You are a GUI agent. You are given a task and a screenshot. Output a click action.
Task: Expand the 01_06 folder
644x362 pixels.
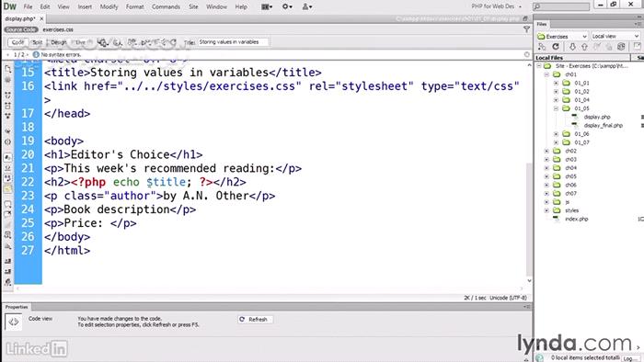pyautogui.click(x=556, y=134)
